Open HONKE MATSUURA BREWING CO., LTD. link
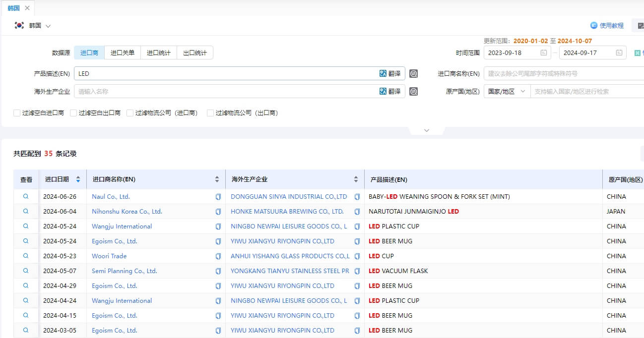 (287, 212)
